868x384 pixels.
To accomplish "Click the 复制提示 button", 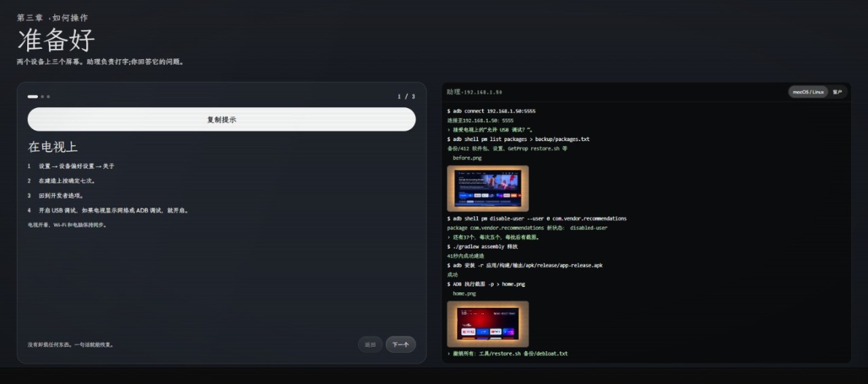I will [221, 119].
